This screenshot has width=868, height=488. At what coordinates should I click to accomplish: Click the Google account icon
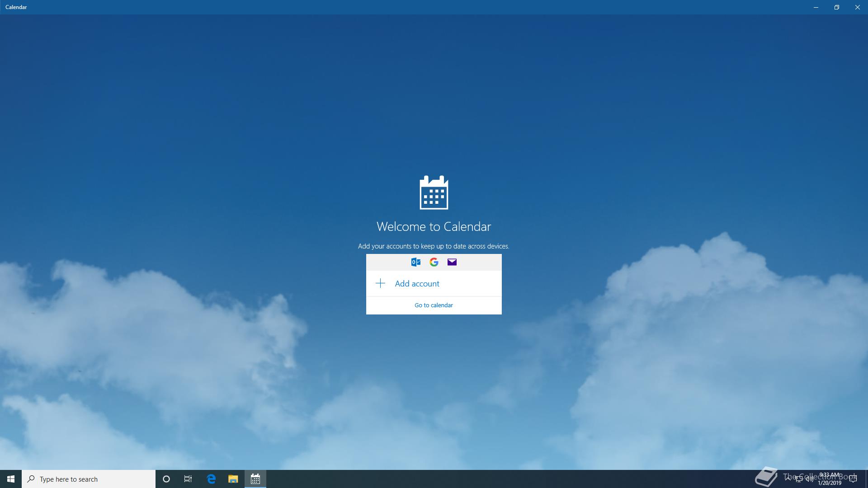[434, 262]
